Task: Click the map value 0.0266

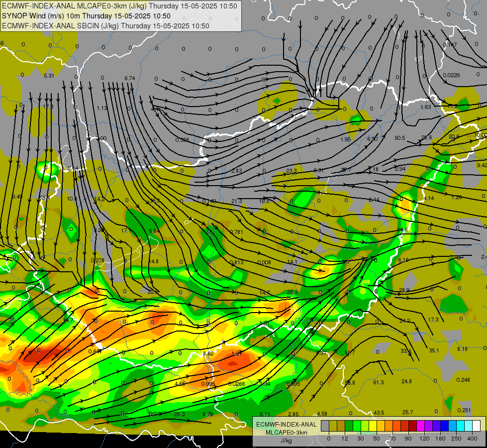Action: coord(236,384)
